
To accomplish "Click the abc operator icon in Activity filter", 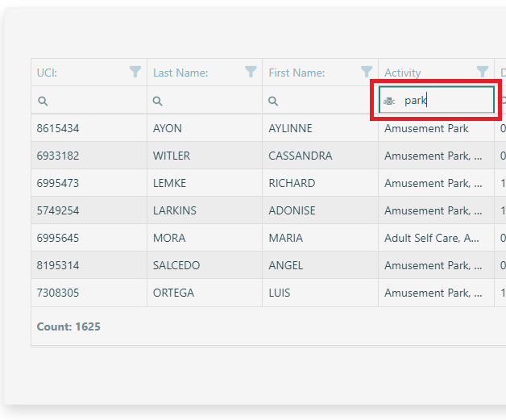I will pyautogui.click(x=390, y=101).
